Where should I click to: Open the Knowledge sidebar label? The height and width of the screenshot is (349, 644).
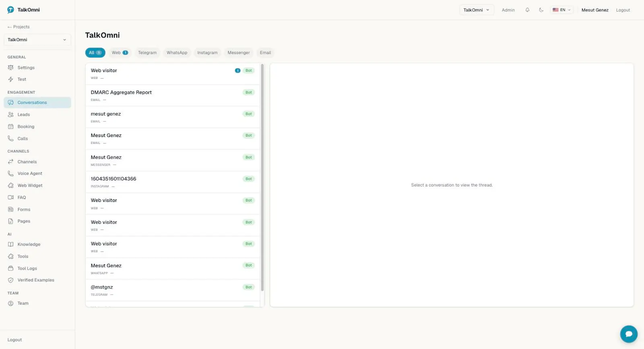pyautogui.click(x=29, y=244)
